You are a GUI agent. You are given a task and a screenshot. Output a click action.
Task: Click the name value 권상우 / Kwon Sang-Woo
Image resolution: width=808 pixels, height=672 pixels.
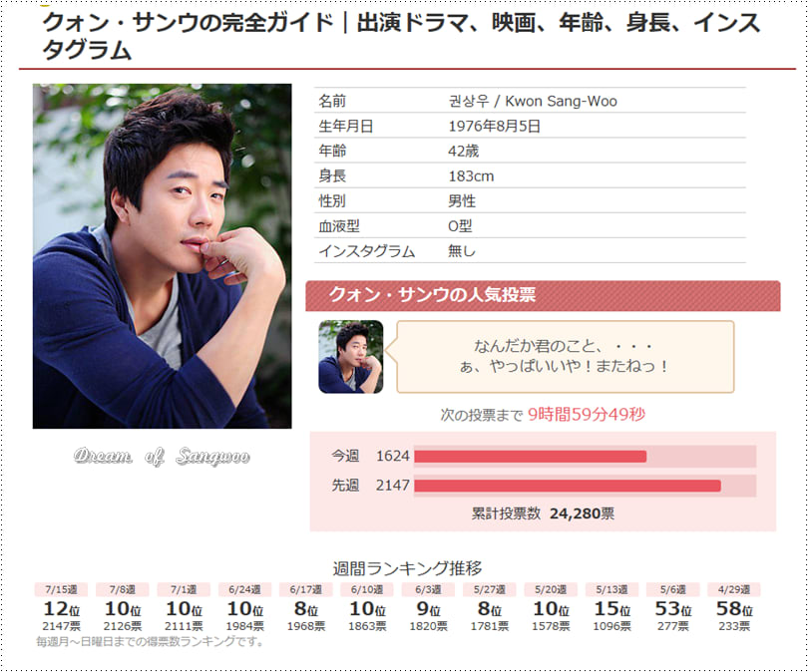pyautogui.click(x=533, y=101)
